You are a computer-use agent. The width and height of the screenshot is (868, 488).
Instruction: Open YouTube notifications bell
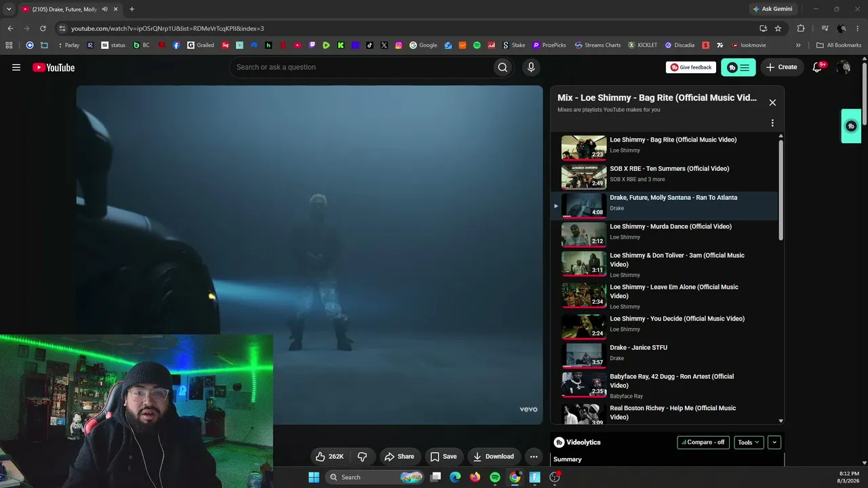pyautogui.click(x=817, y=67)
